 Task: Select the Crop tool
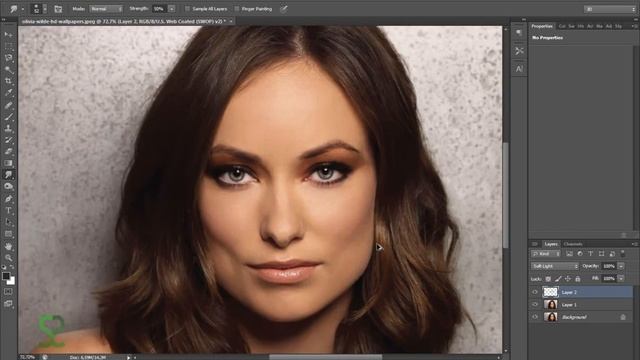(x=8, y=81)
